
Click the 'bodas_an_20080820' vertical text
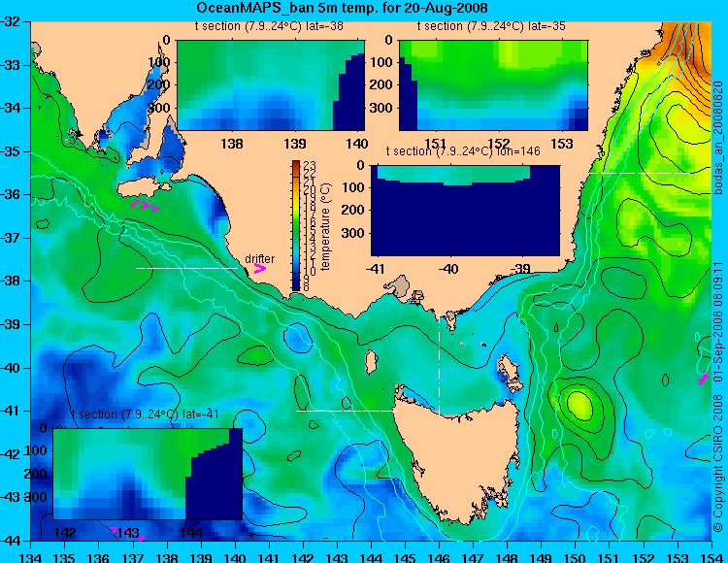coord(718,138)
